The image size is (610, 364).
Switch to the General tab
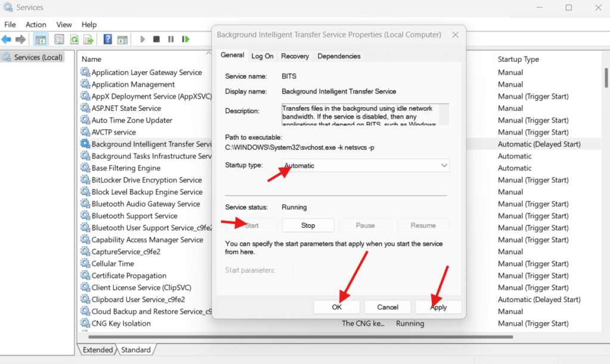(x=232, y=55)
